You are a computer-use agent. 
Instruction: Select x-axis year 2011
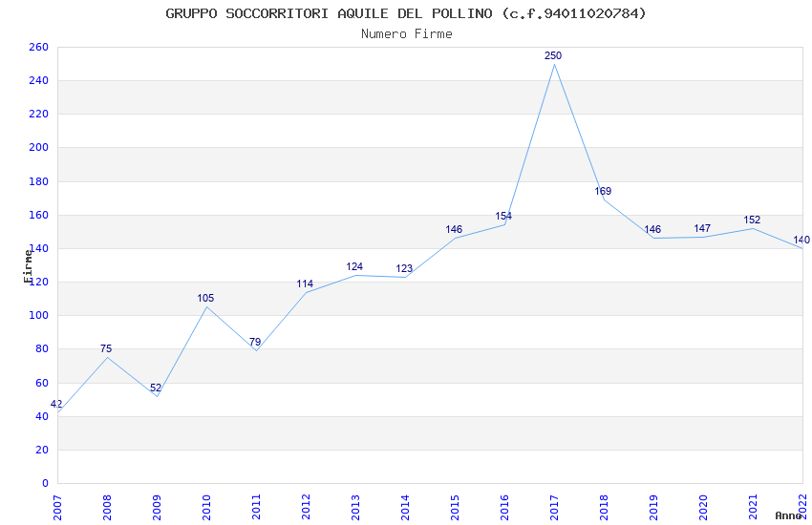256,507
